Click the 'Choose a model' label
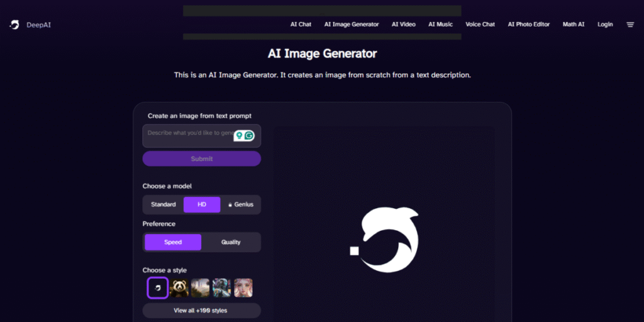Viewport: 644px width, 322px height. click(167, 186)
